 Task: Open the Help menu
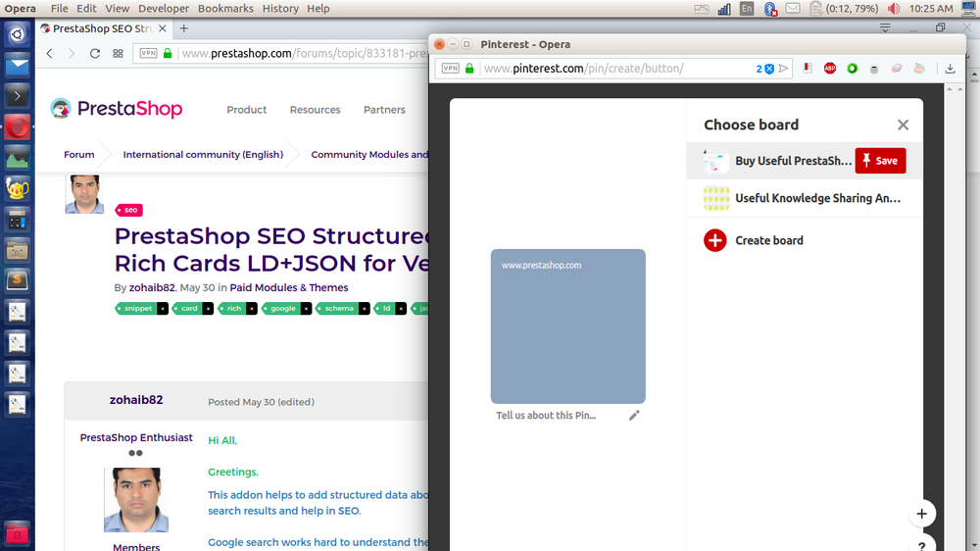coord(318,9)
